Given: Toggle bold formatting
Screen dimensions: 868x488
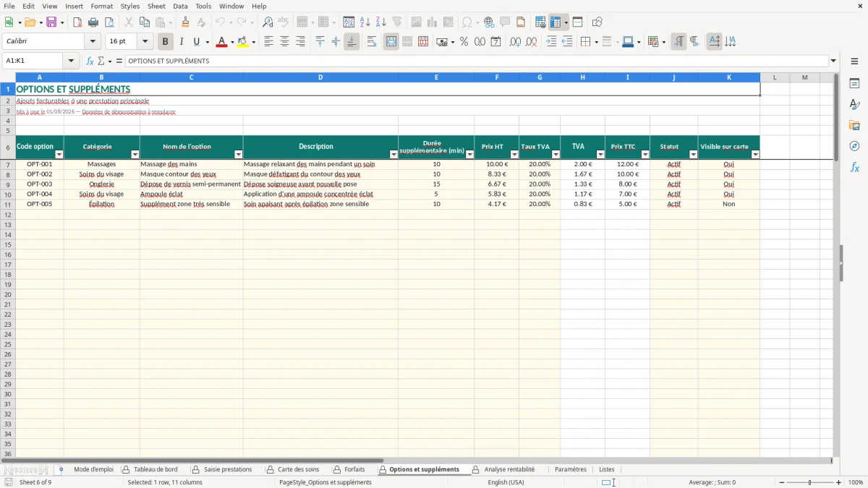Looking at the screenshot, I should (x=166, y=42).
